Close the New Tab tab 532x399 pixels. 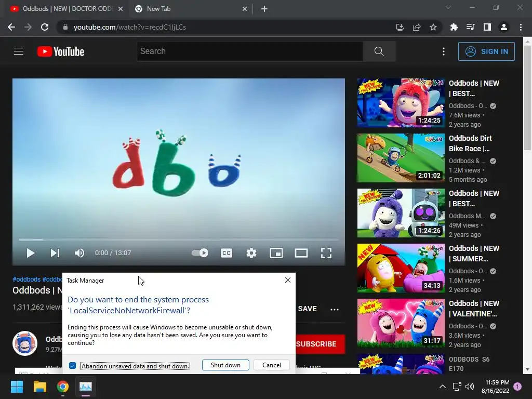(x=245, y=9)
